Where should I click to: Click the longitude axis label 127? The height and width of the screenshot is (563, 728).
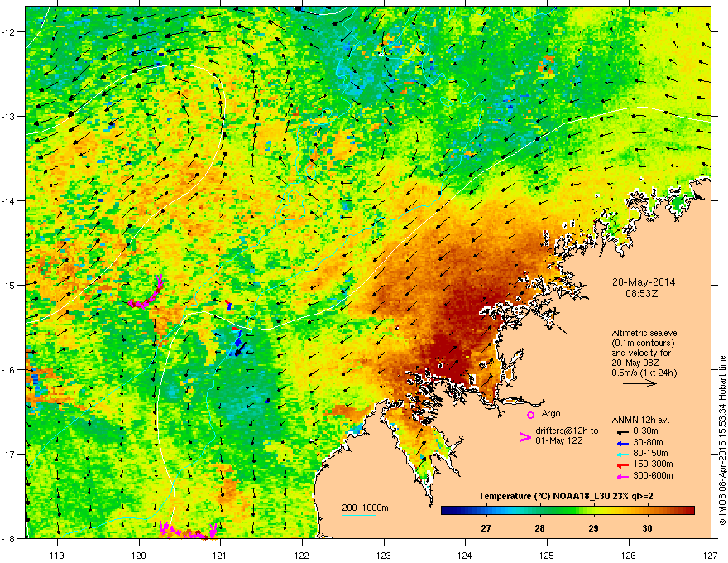click(x=711, y=555)
